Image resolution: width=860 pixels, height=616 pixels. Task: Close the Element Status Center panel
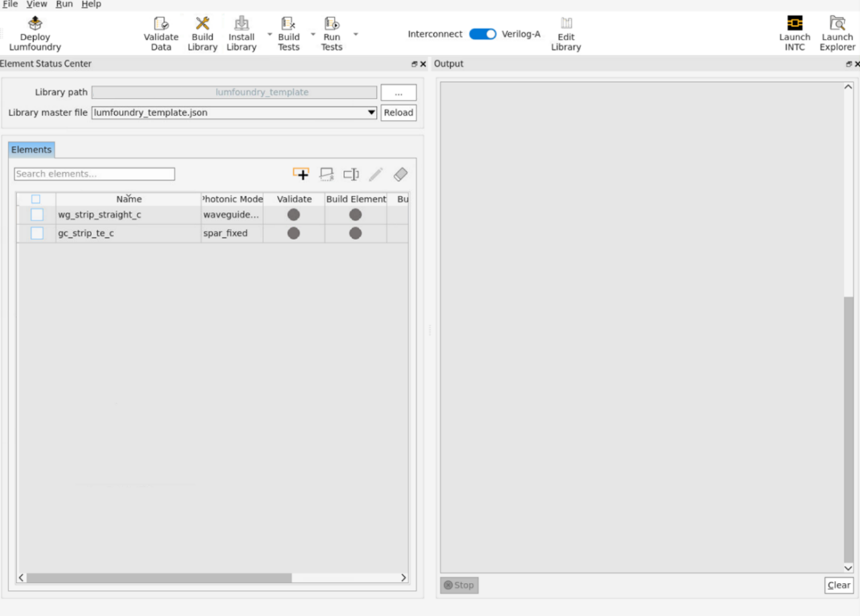tap(423, 64)
